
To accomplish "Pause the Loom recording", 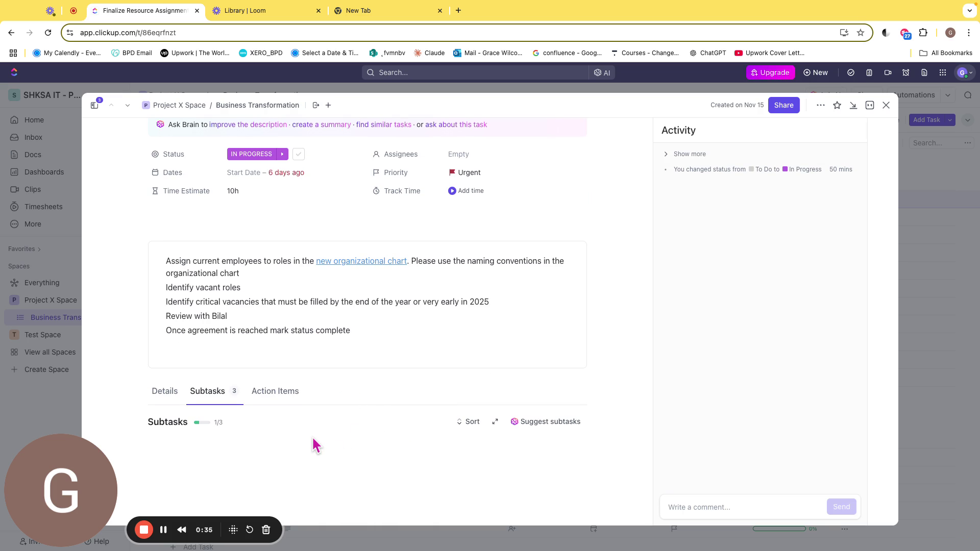I will (x=163, y=530).
